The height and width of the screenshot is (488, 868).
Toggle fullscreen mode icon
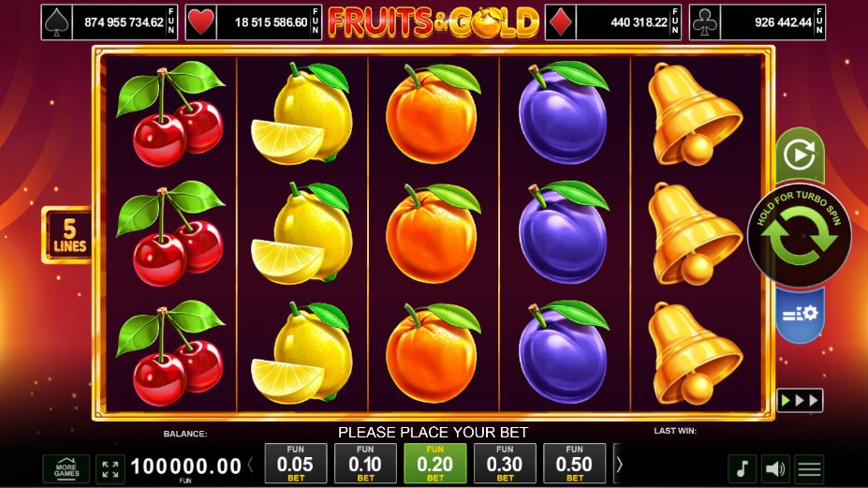[x=110, y=469]
